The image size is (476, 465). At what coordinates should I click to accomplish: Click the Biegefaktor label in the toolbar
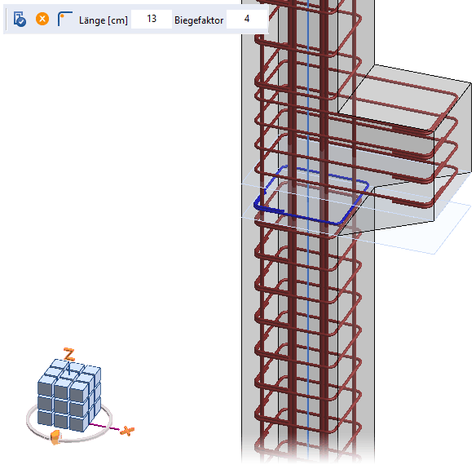pos(199,20)
